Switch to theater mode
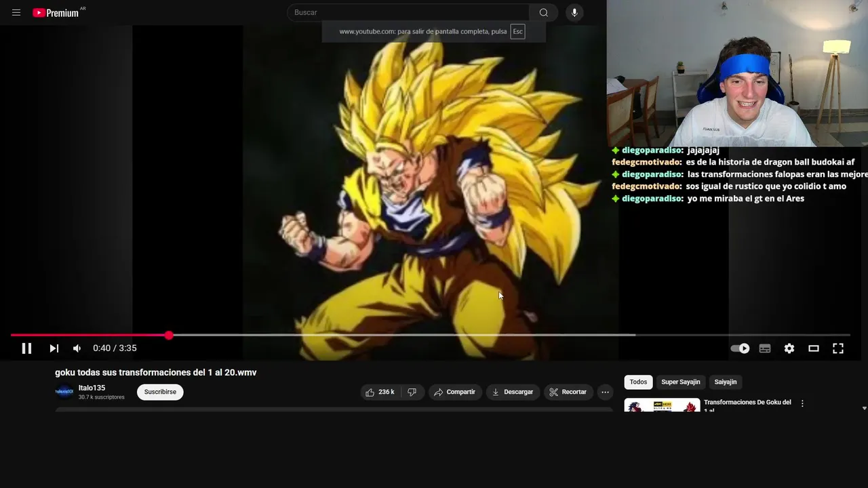 click(x=814, y=348)
